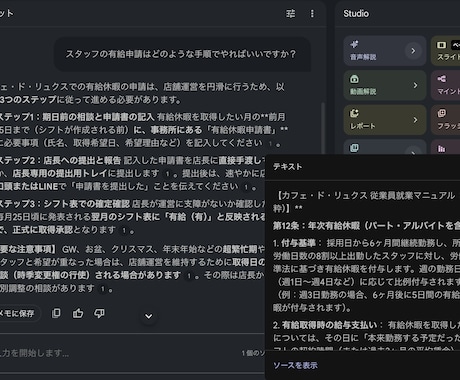Click the user question スタッフの有給申請 bubble
The height and width of the screenshot is (380, 460).
click(x=182, y=54)
